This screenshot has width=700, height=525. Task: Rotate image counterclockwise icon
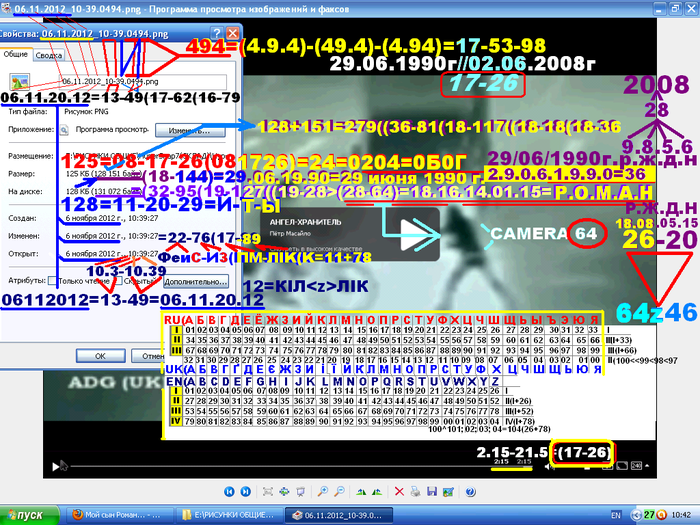point(377,492)
